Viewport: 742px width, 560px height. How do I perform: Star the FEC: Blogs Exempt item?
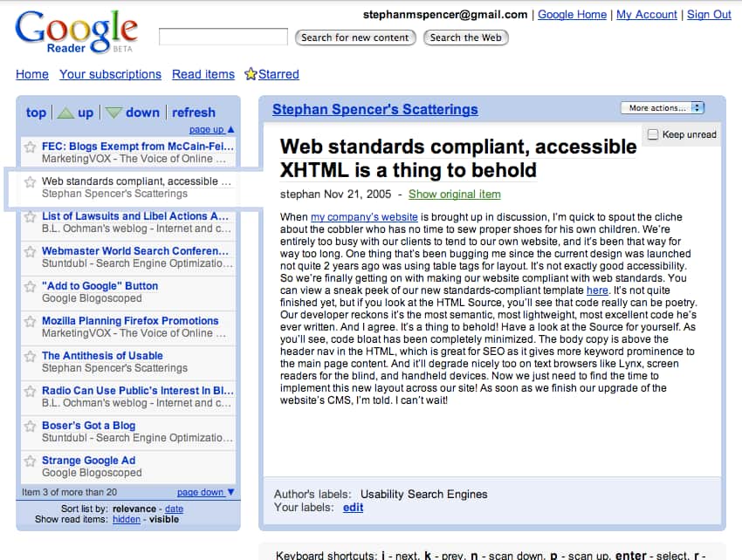tap(31, 147)
